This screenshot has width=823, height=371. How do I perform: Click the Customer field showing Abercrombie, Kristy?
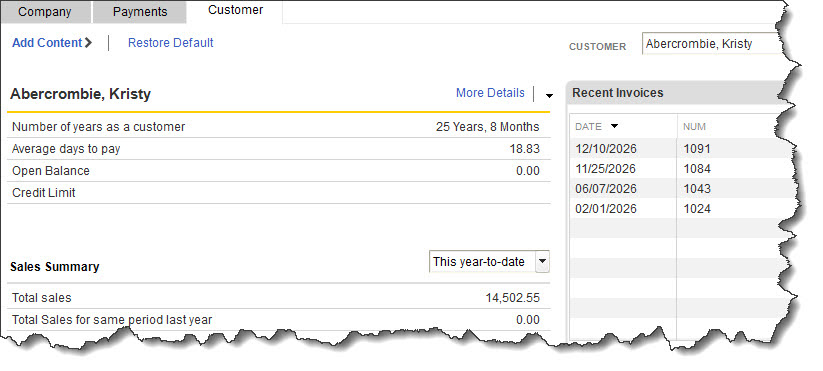714,44
